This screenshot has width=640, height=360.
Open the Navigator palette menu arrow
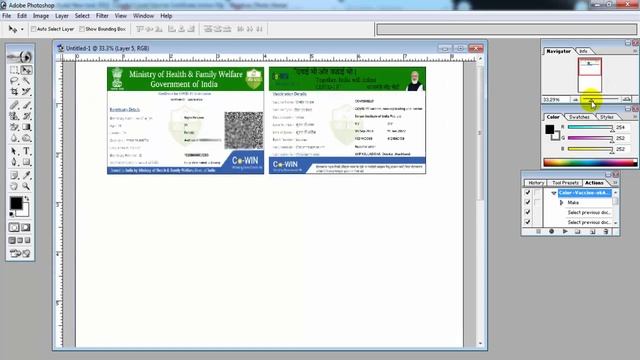[x=635, y=51]
